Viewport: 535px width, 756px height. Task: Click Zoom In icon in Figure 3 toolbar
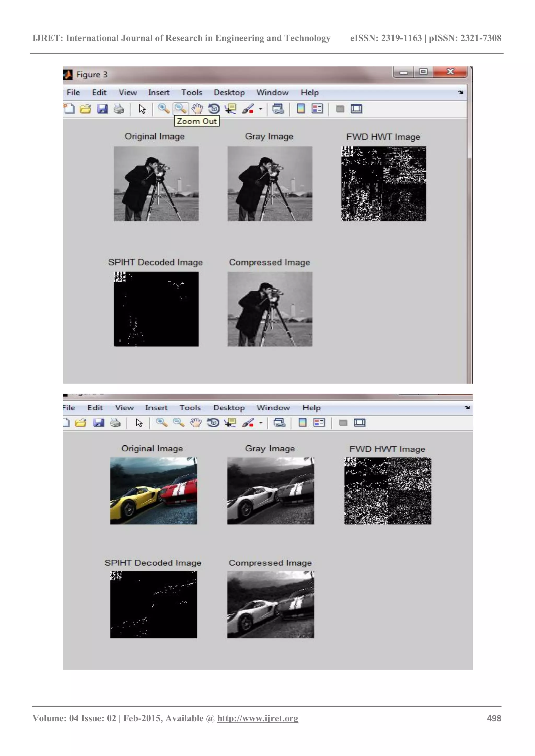coord(163,109)
